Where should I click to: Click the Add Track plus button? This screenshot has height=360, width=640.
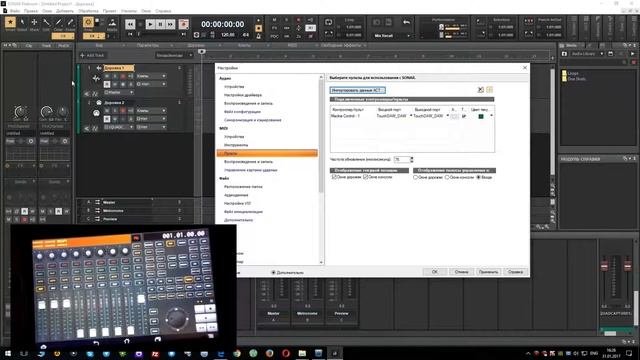point(92,55)
